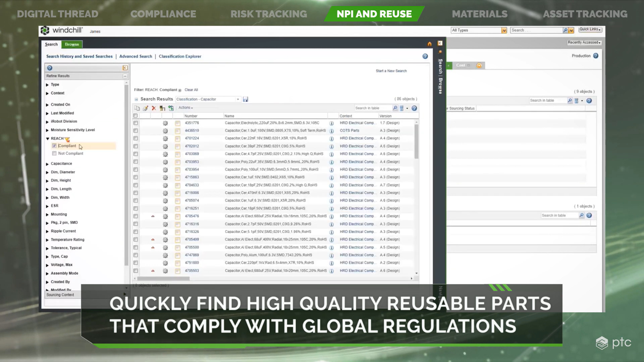Click the edit pencil icon in results toolbar
The height and width of the screenshot is (362, 644).
[145, 108]
